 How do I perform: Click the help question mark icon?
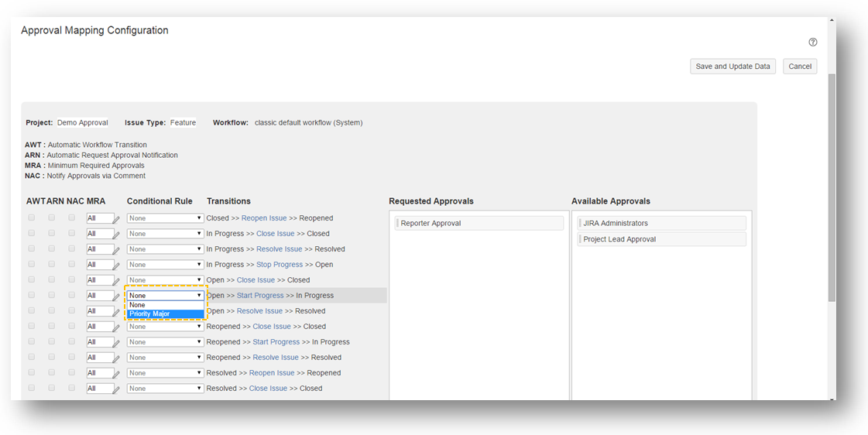(812, 43)
